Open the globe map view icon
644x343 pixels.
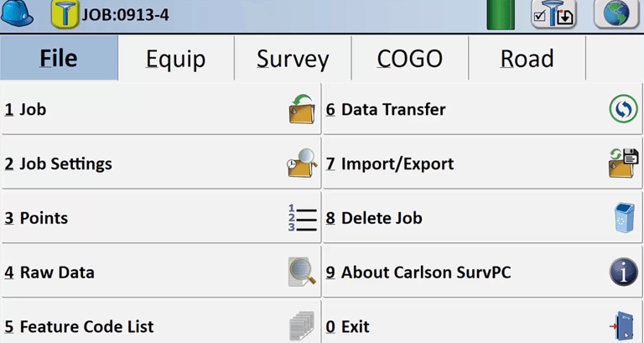click(x=616, y=14)
